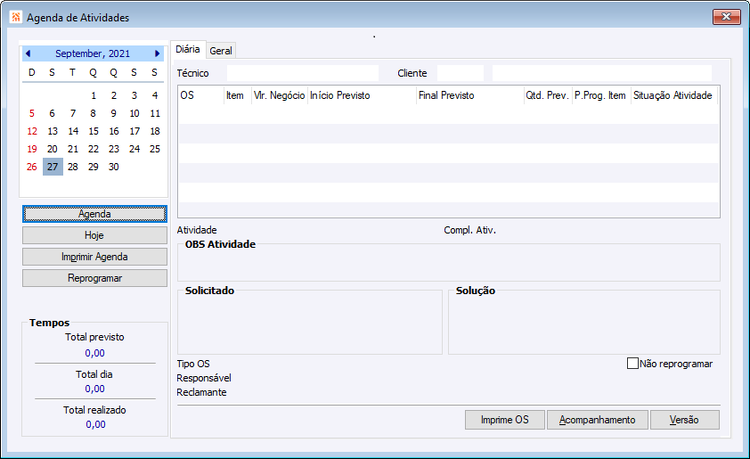
Task: Jump to today with Hoje button
Action: [95, 235]
